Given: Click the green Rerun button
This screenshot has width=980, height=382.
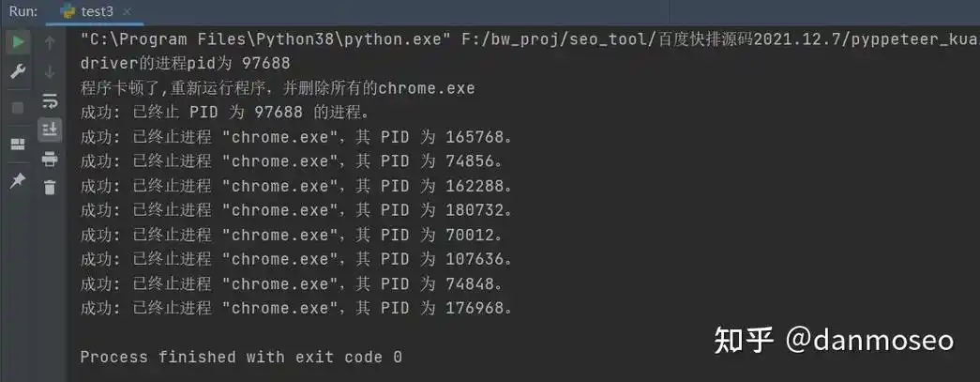Looking at the screenshot, I should tap(17, 42).
